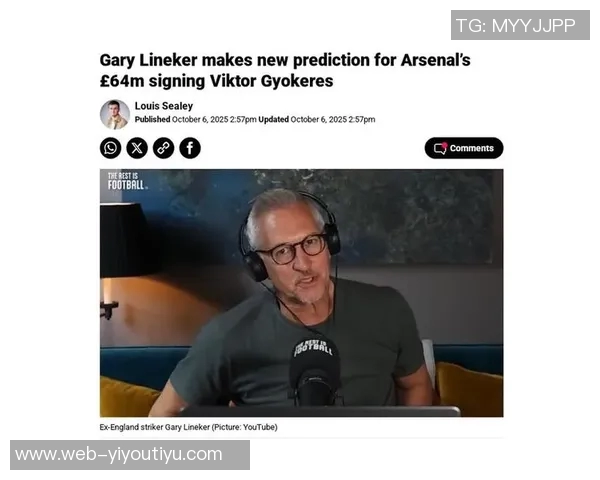Click the Updated October 6 timestamp
The width and height of the screenshot is (600, 480).
click(x=317, y=119)
